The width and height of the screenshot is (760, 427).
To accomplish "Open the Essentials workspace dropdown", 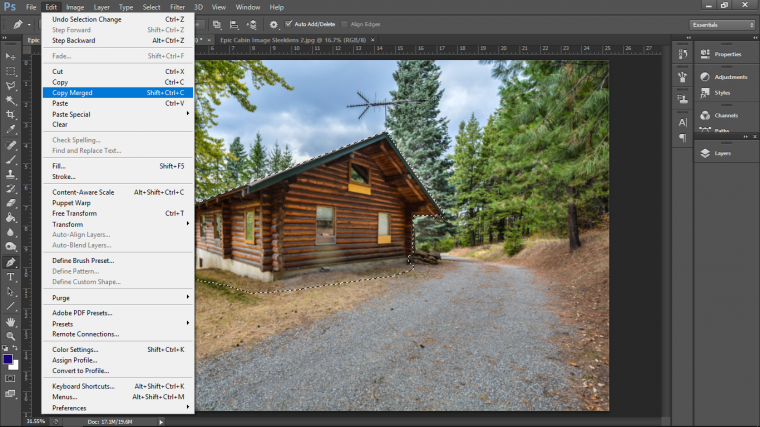I will tap(722, 25).
